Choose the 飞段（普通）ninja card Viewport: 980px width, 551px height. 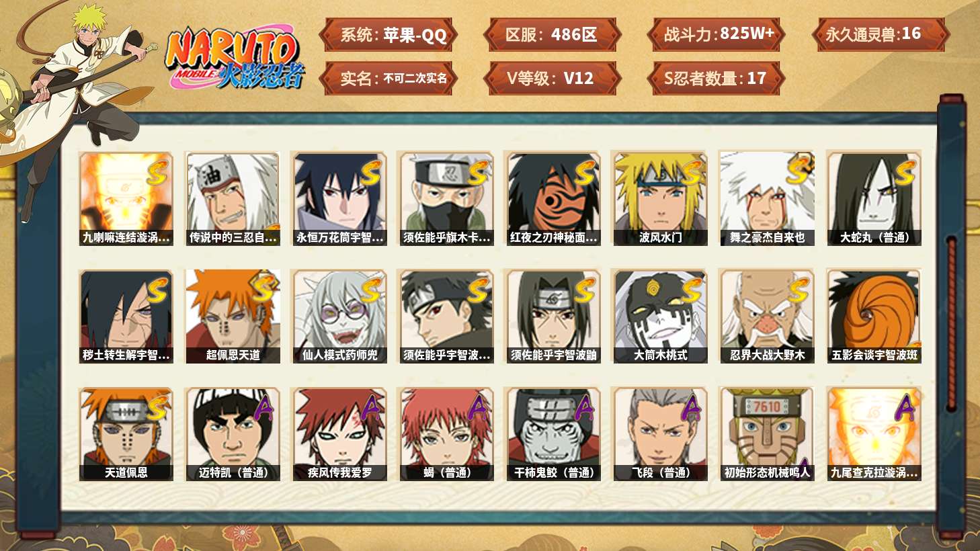660,434
